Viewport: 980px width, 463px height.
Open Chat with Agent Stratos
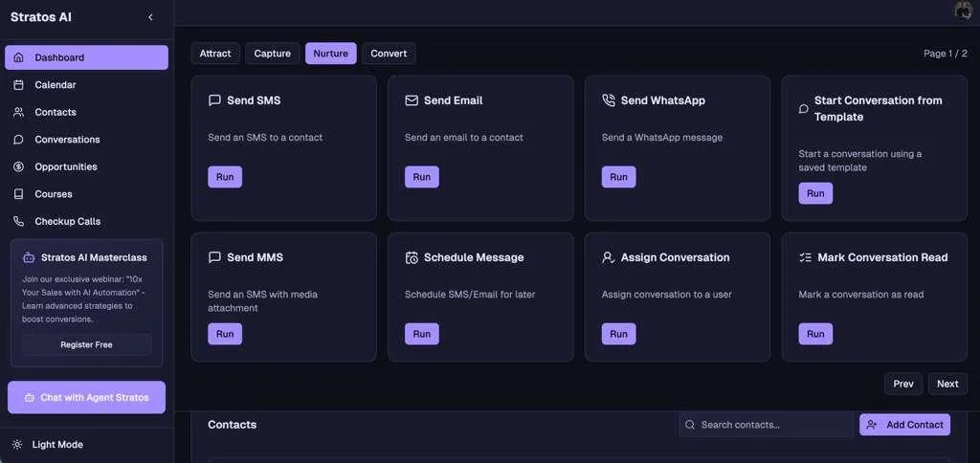point(86,397)
